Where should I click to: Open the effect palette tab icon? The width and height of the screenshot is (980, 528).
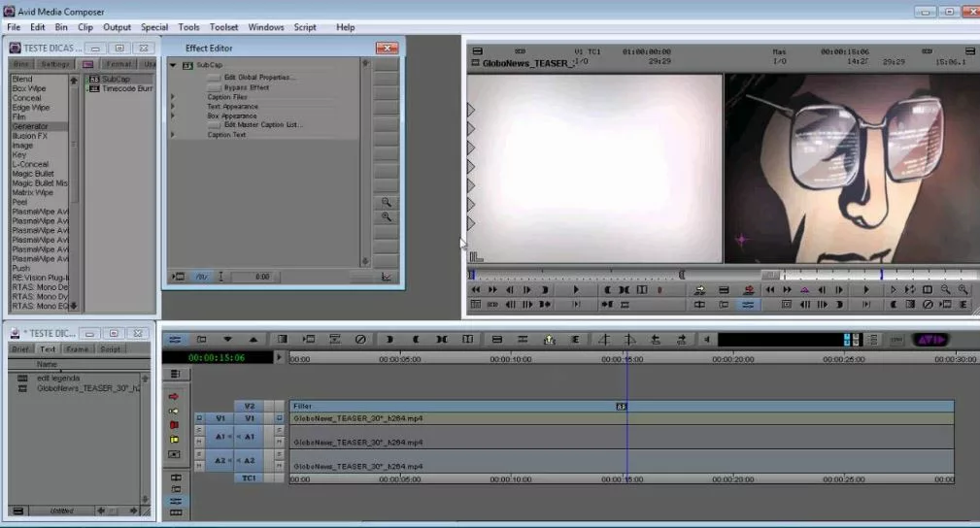88,64
